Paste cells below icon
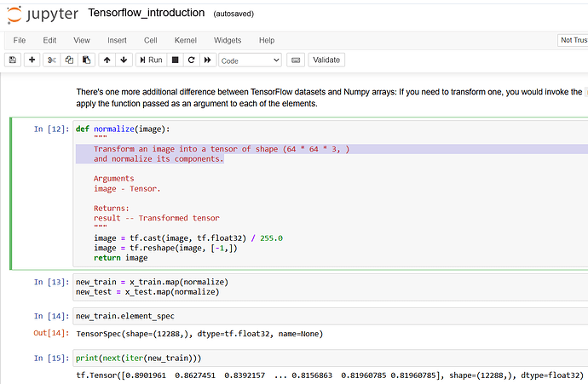Image resolution: width=588 pixels, height=384 pixels. pos(86,60)
